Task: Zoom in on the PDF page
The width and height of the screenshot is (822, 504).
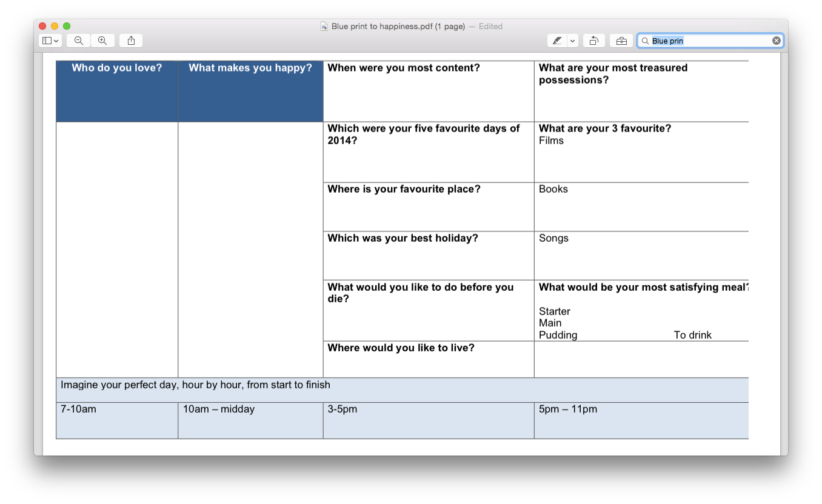Action: (102, 41)
